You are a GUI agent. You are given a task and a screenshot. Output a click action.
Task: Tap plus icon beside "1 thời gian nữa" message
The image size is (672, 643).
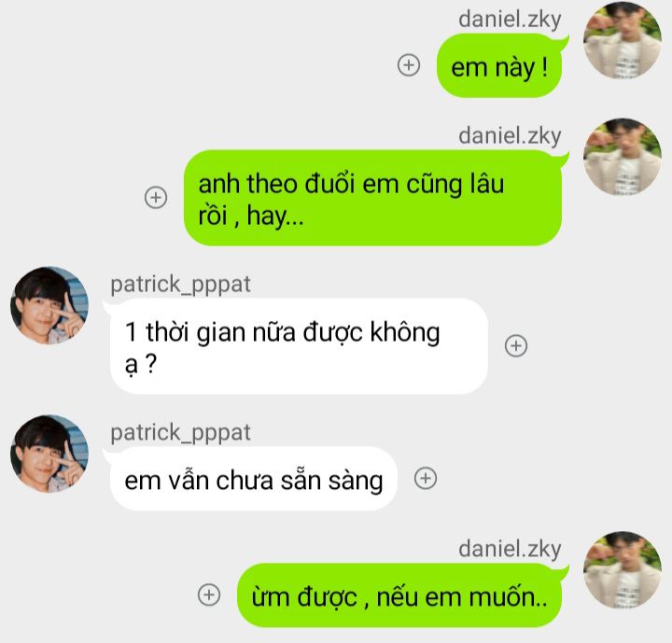[x=516, y=346]
